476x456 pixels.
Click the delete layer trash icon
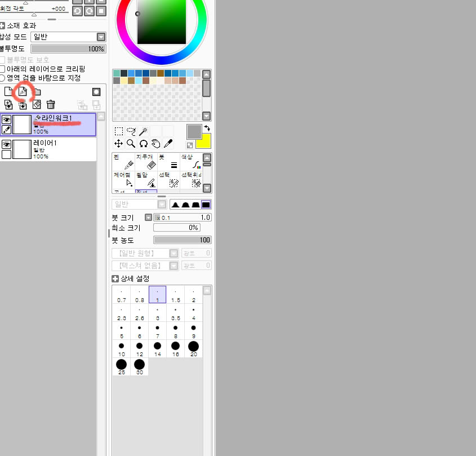pyautogui.click(x=51, y=104)
